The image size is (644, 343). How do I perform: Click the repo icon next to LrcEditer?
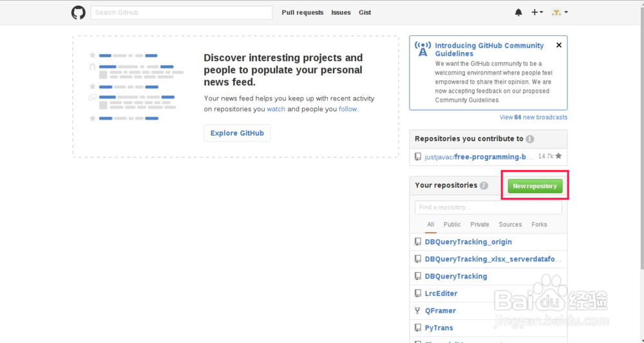418,293
